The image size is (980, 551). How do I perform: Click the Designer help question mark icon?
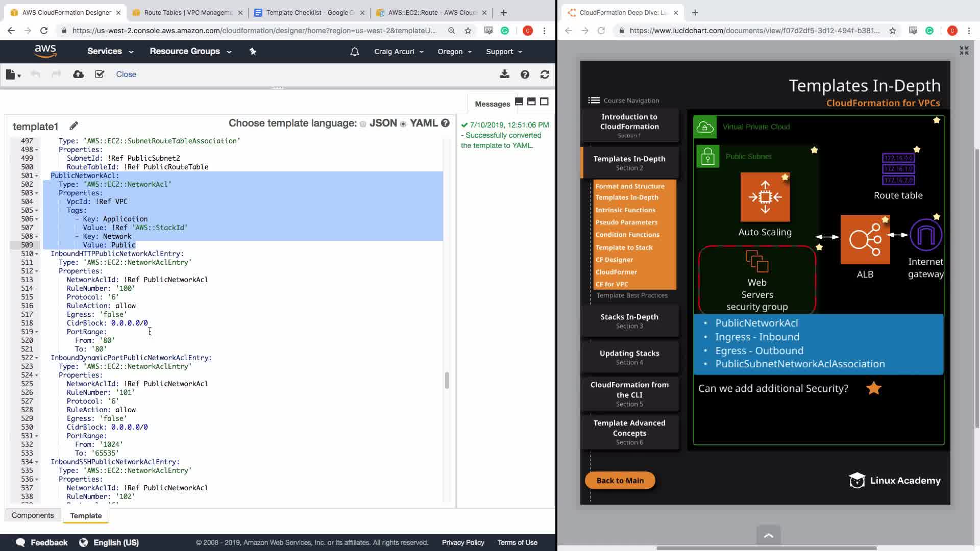pos(525,74)
